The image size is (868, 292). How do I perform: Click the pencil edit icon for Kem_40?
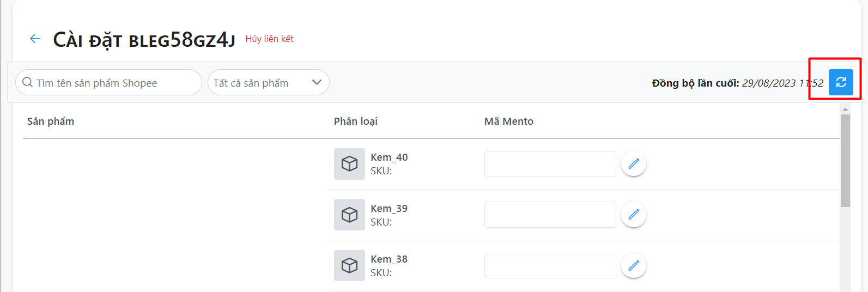(634, 163)
